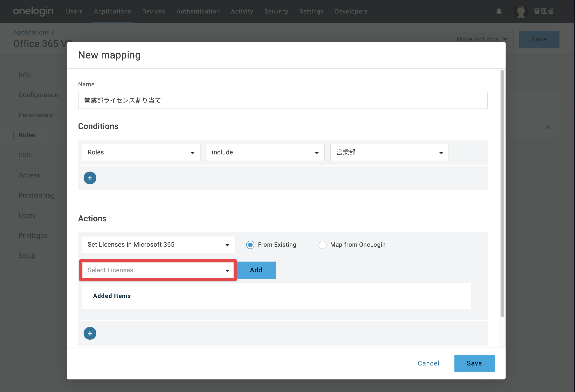
Task: Click the 管理者 user name
Action: point(543,11)
